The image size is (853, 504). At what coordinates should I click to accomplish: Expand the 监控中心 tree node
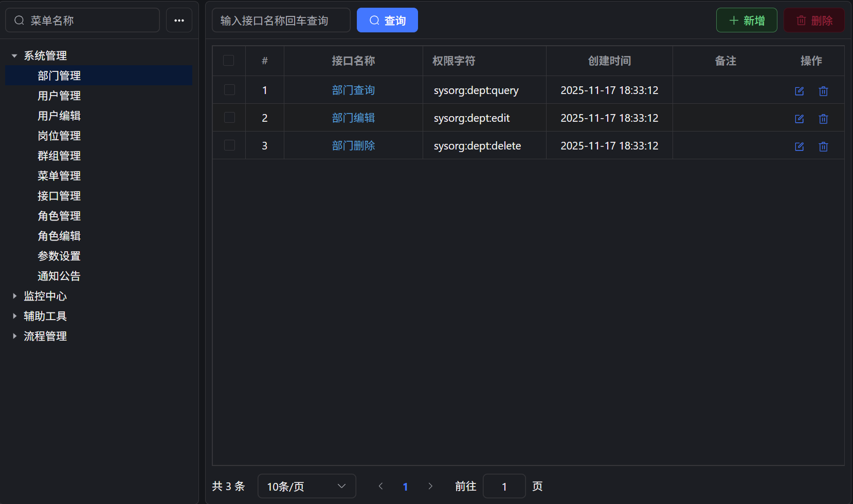[x=15, y=296]
